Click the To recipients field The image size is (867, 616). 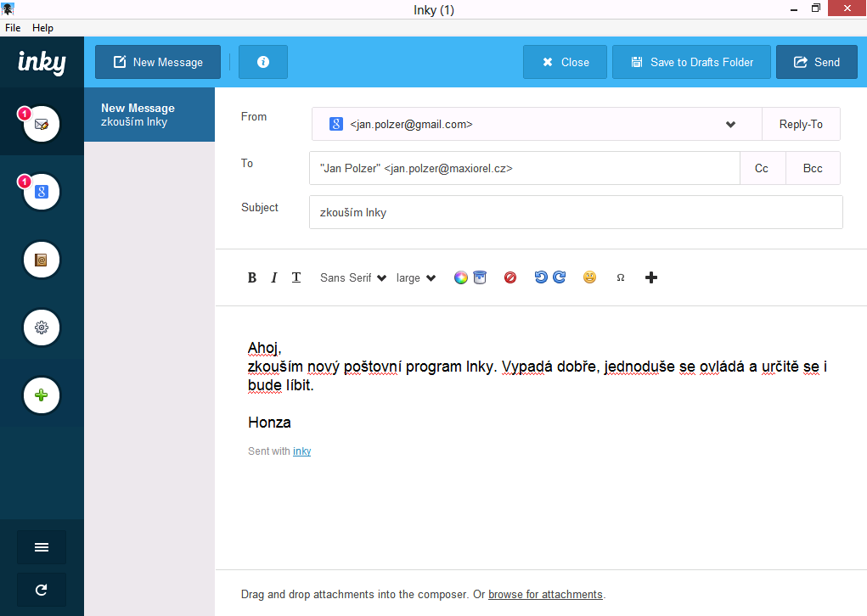click(x=525, y=169)
